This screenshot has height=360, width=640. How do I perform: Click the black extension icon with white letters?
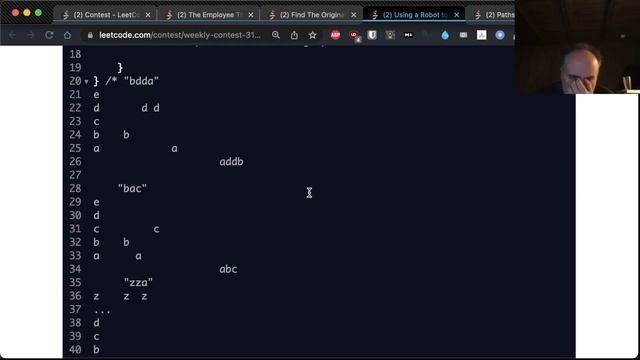click(408, 35)
